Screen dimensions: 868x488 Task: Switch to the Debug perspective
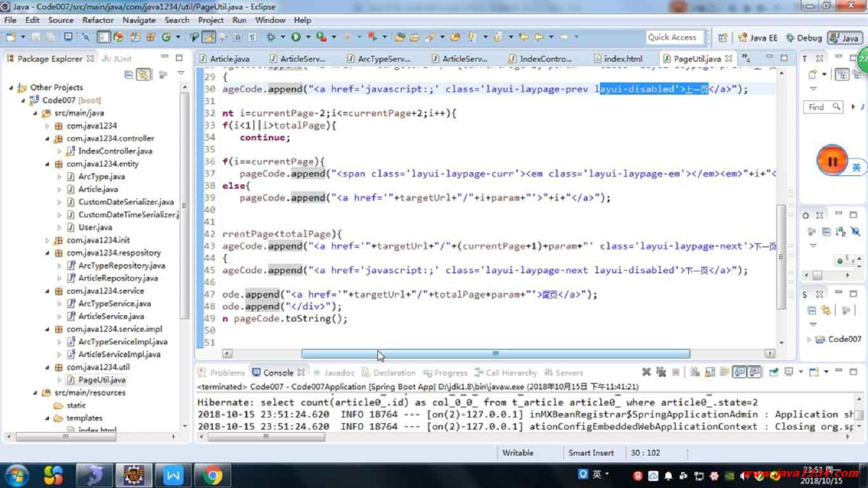coord(804,38)
